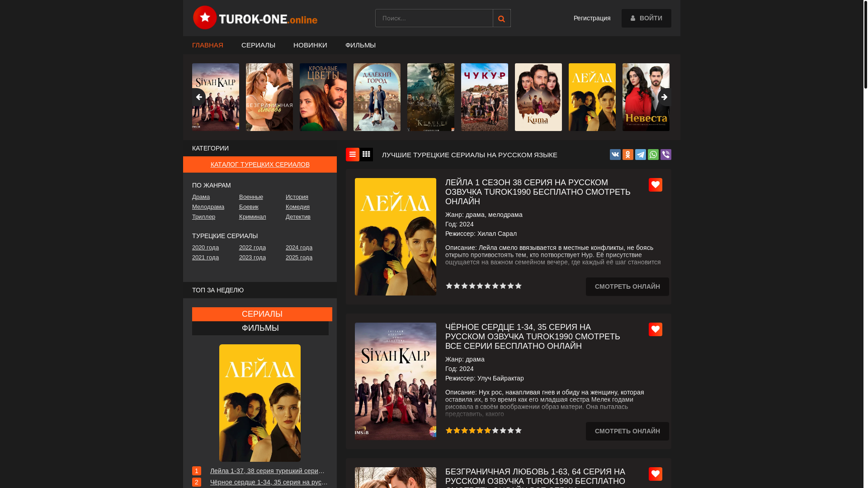Open Лейла poster in carousel

592,97
